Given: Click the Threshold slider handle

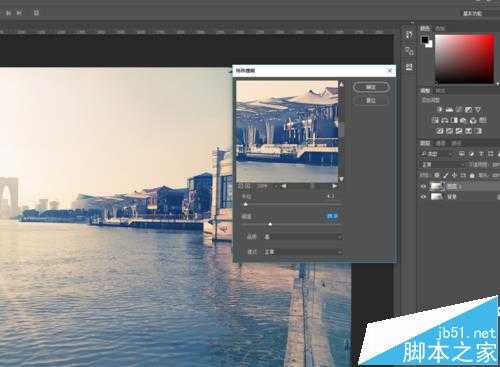Looking at the screenshot, I should [x=270, y=224].
